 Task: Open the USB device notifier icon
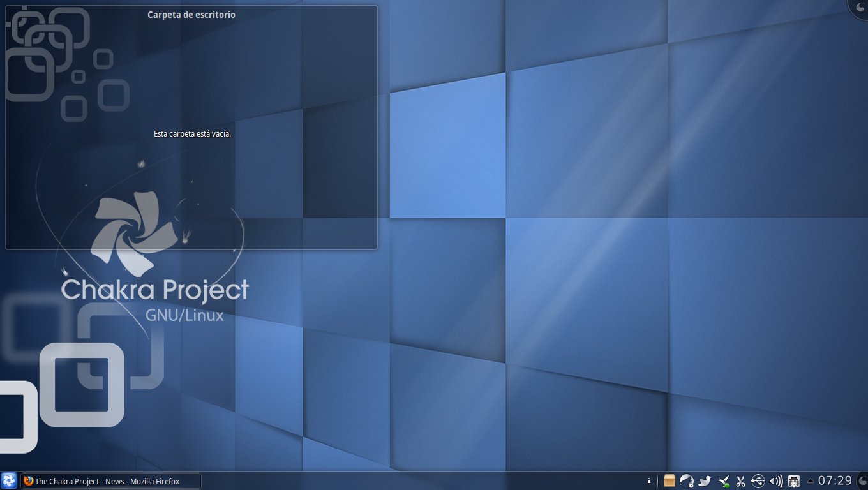tap(758, 481)
